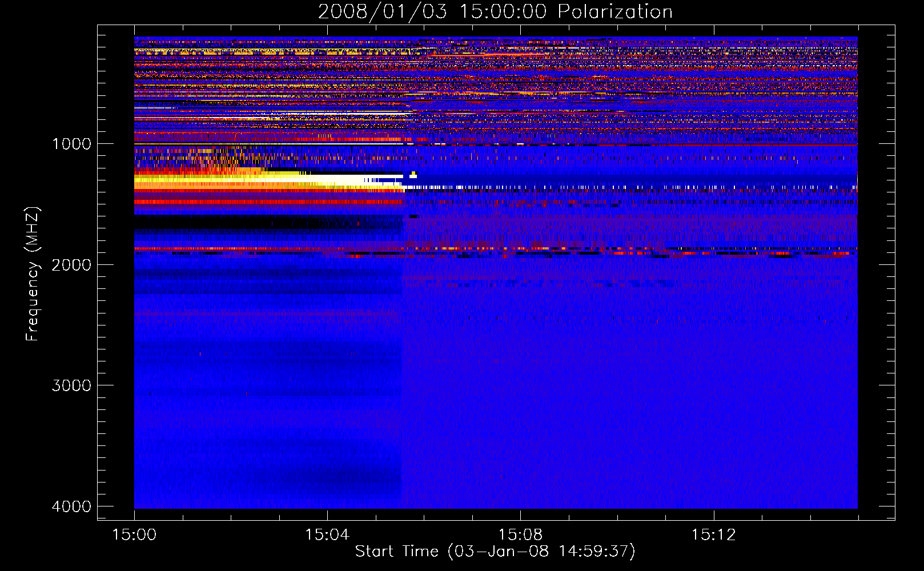The height and width of the screenshot is (571, 924).
Task: Click the 15:04 time tick label
Action: [x=327, y=535]
